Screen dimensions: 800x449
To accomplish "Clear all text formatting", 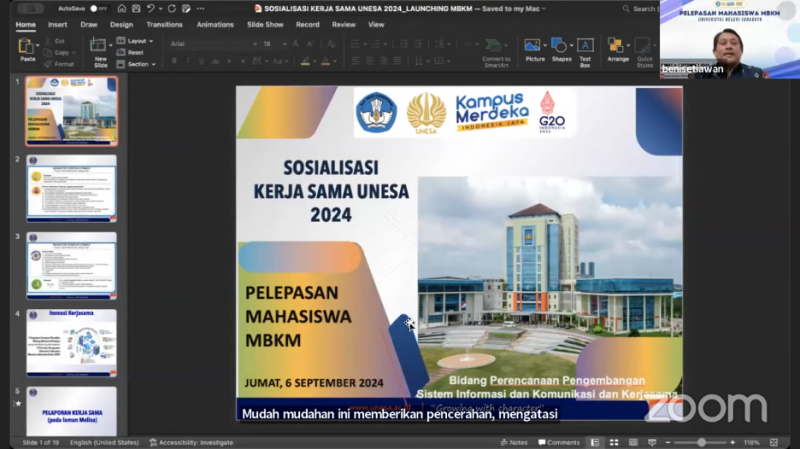I will click(x=331, y=44).
